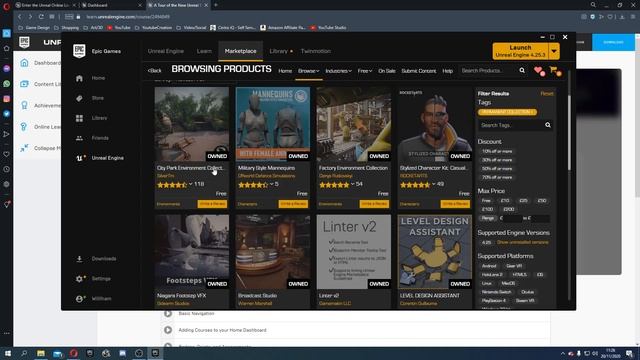Select £10 max price filter
This screenshot has height=360, width=640.
(505, 201)
